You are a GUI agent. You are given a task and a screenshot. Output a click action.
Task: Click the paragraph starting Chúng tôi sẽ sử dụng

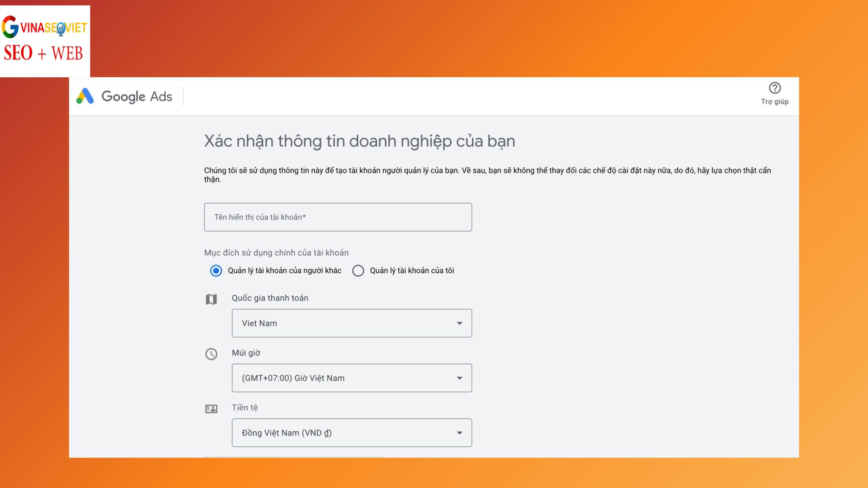click(487, 175)
